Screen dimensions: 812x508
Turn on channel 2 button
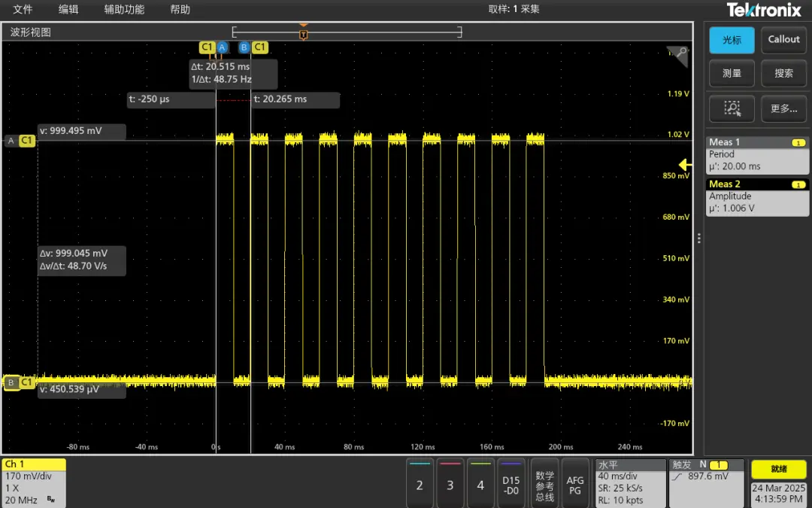(x=420, y=484)
